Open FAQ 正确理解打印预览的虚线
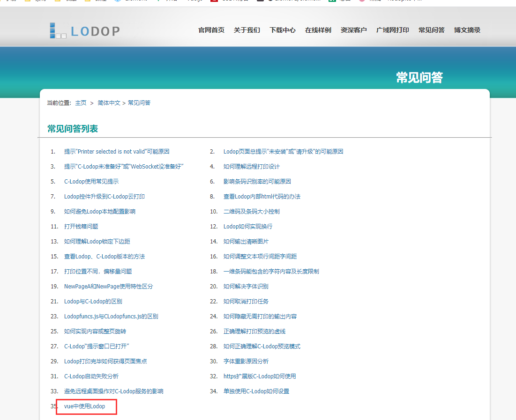The width and height of the screenshot is (516, 420). tap(254, 331)
